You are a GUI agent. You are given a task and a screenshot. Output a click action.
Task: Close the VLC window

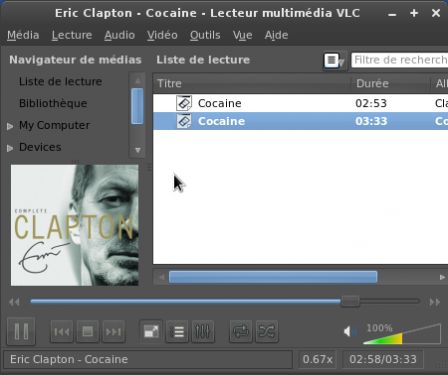click(x=436, y=13)
